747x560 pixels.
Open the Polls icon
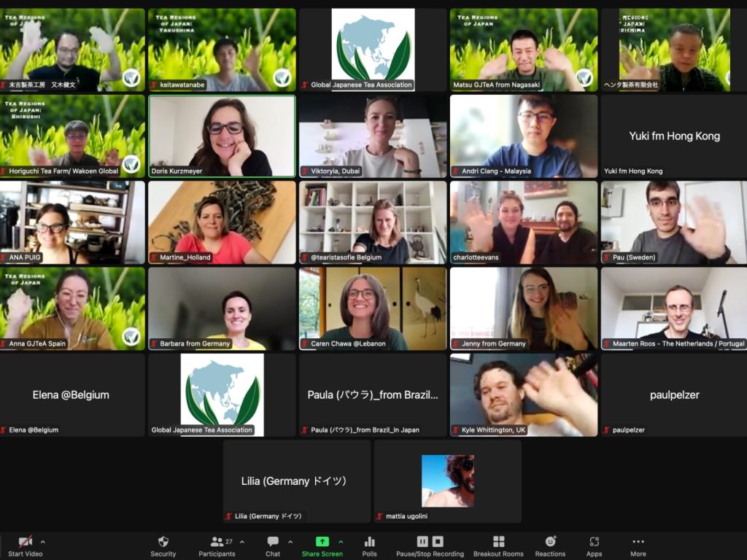coord(369,542)
